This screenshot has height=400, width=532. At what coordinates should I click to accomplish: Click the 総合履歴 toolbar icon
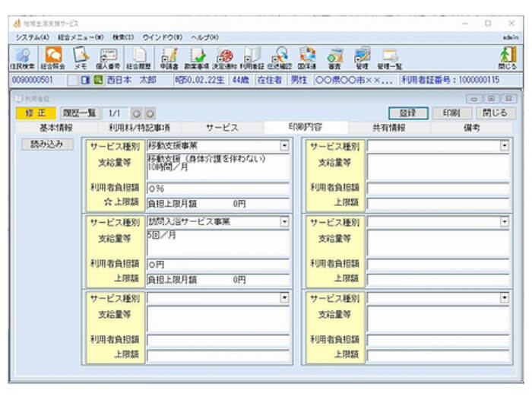(x=138, y=59)
